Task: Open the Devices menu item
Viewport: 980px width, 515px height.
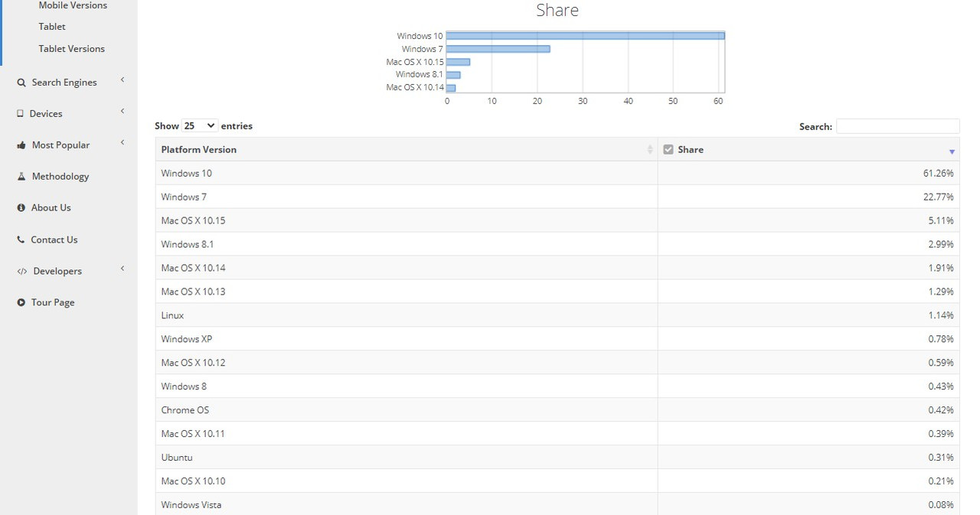Action: point(46,114)
